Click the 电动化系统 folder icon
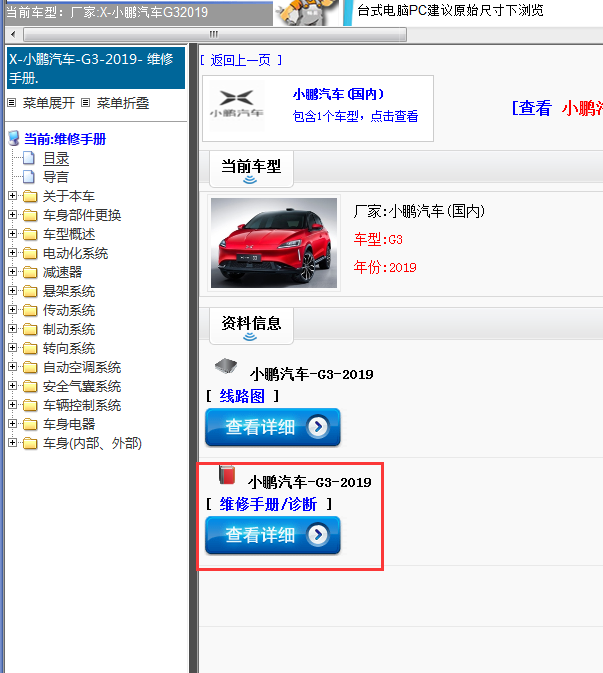 click(x=30, y=253)
